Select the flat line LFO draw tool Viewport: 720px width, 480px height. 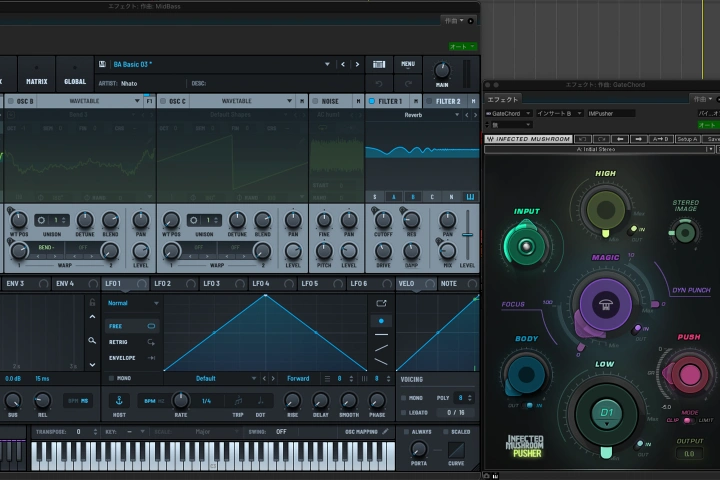point(381,334)
